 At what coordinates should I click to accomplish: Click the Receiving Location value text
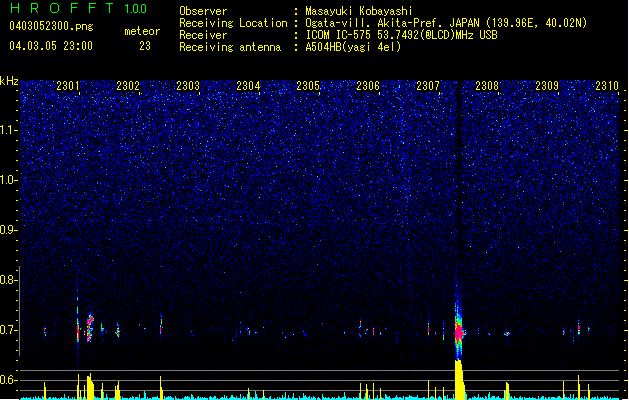coord(446,23)
